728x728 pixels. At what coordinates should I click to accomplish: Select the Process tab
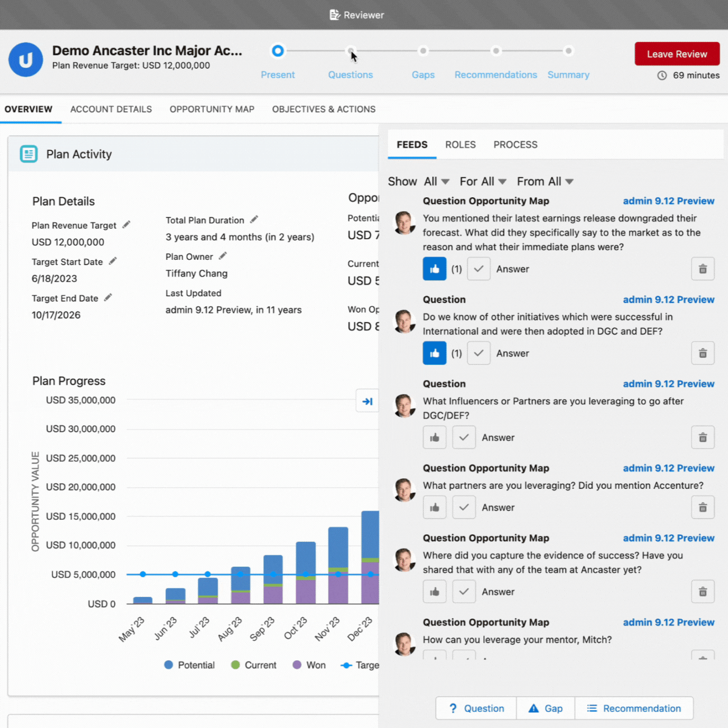pos(515,144)
